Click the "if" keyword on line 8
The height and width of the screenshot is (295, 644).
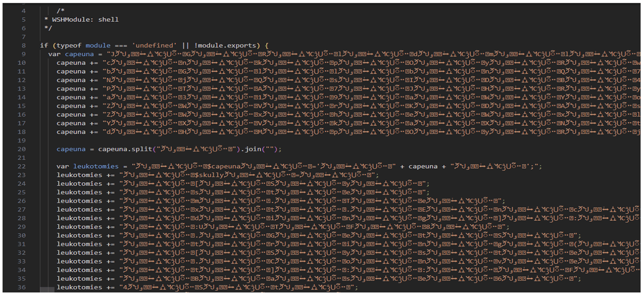(44, 45)
